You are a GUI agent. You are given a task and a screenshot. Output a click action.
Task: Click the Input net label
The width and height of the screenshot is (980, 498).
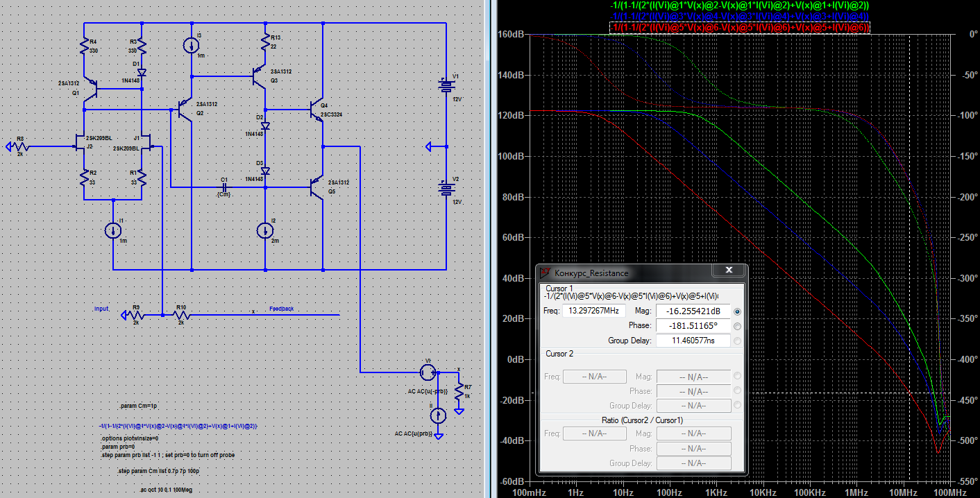pyautogui.click(x=101, y=308)
